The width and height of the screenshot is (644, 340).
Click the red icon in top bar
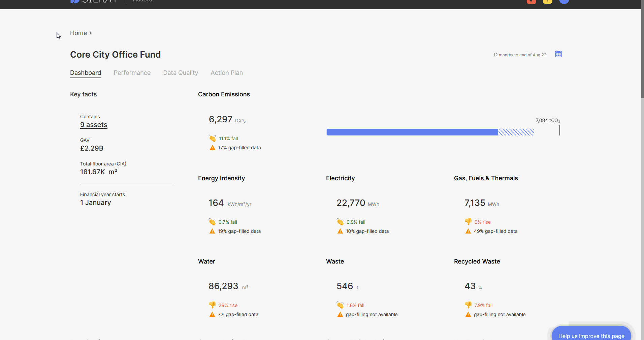[531, 1]
